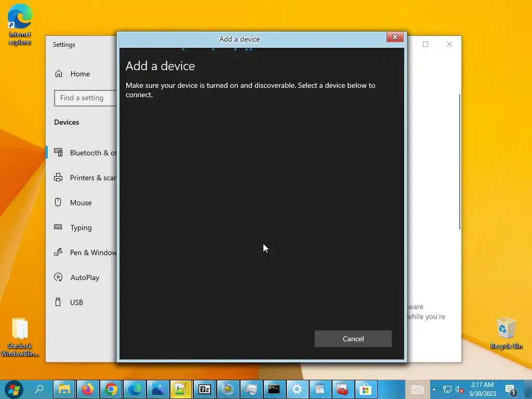Click the Cancel button in Add a device
Screen dimensions: 532x399
point(353,339)
